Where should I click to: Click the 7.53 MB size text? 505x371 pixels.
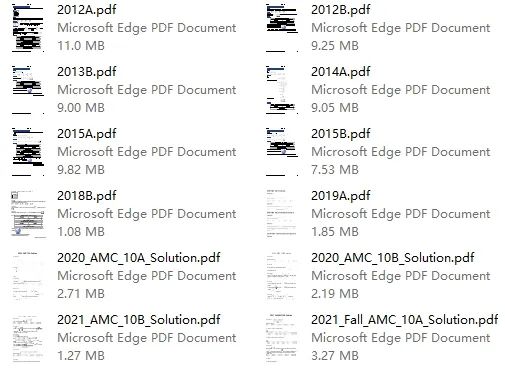335,170
